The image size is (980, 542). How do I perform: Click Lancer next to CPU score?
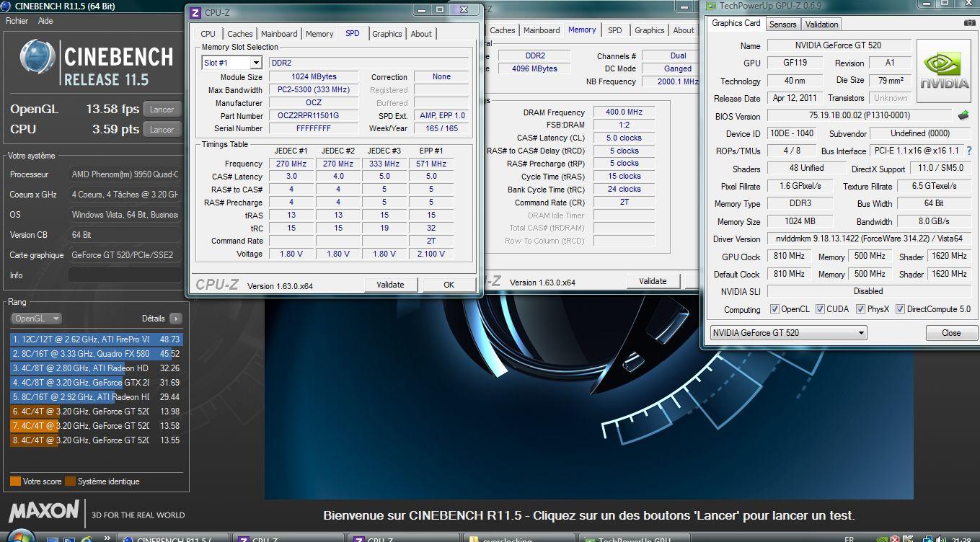[162, 130]
